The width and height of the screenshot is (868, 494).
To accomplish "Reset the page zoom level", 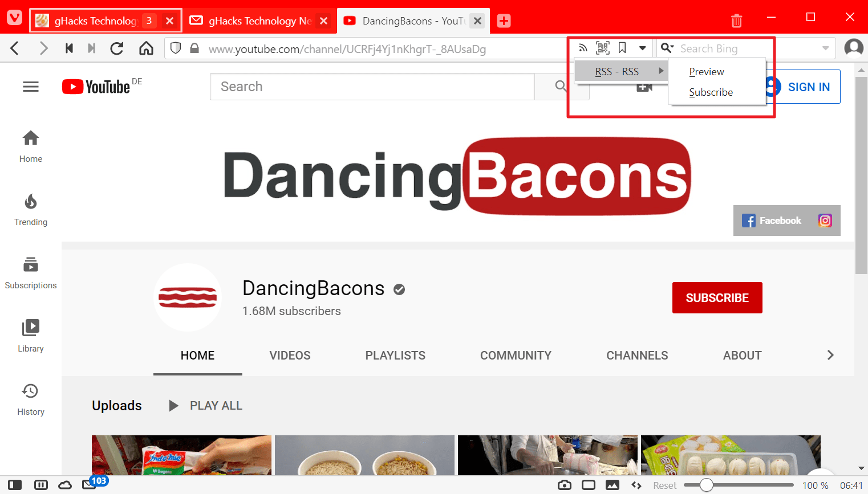I will (664, 485).
